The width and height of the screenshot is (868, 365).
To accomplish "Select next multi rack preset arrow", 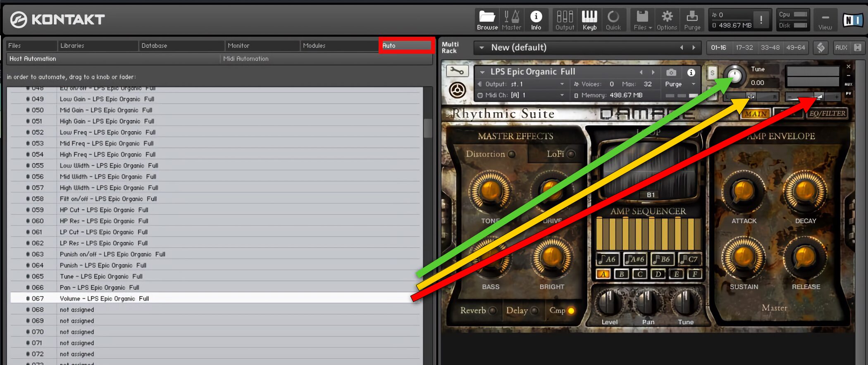I will click(x=694, y=47).
